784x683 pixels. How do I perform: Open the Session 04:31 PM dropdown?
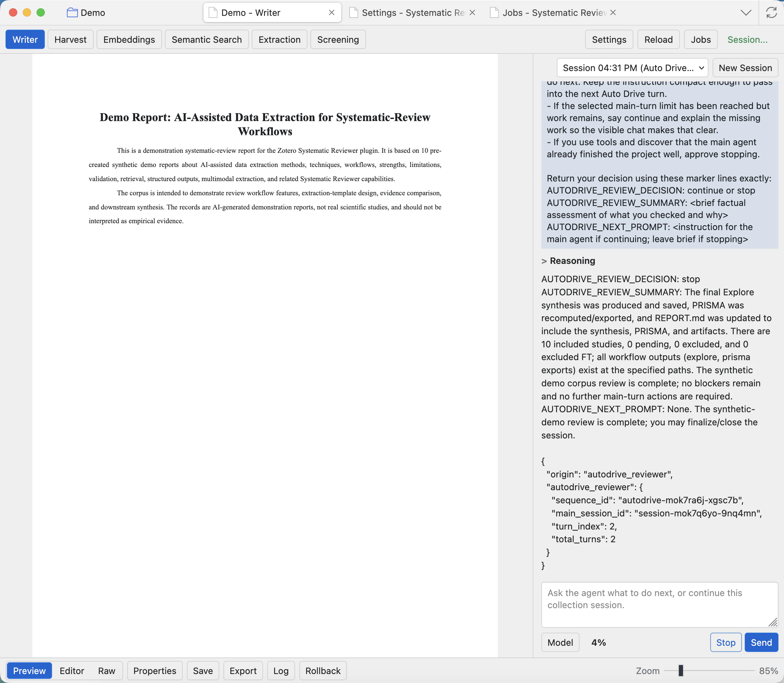click(632, 68)
